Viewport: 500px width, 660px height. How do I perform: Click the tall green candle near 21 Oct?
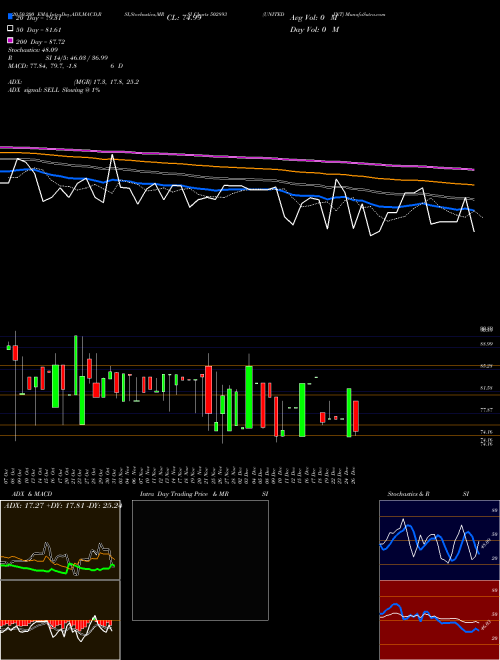pyautogui.click(x=76, y=365)
